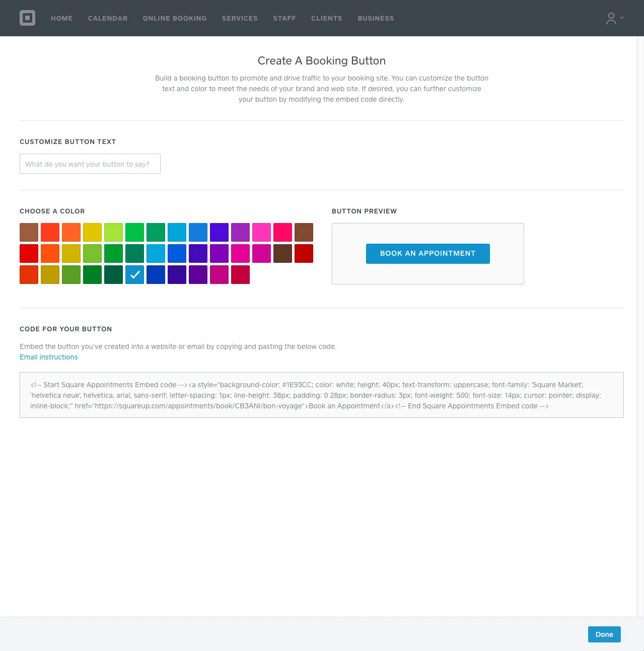The image size is (644, 651).
Task: Navigate to Online Booking
Action: click(175, 18)
